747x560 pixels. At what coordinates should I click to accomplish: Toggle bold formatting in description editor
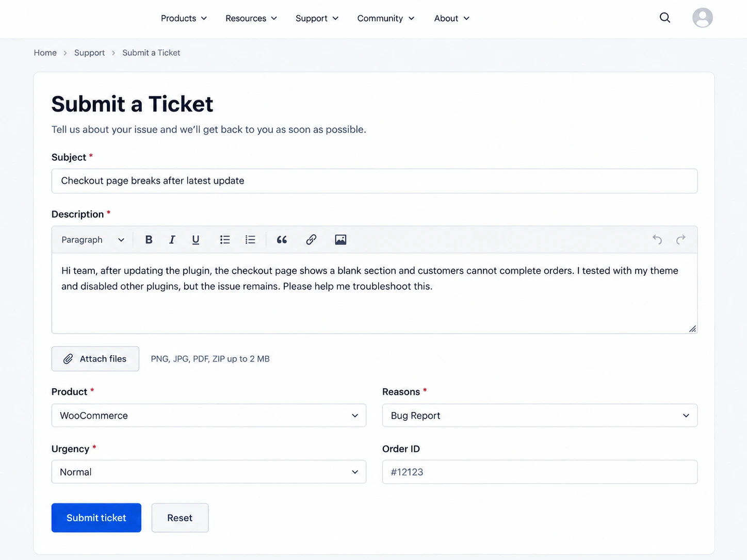(x=149, y=240)
